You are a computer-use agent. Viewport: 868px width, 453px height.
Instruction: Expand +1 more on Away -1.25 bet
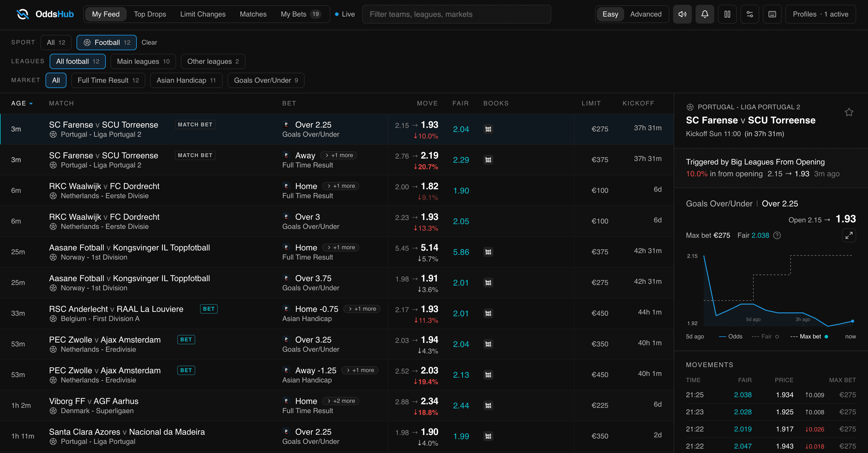point(360,370)
